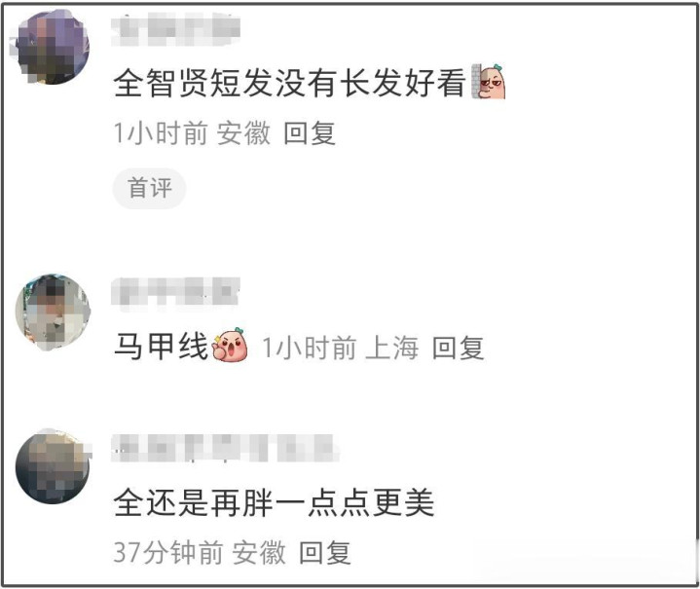This screenshot has height=589, width=700.
Task: Tap the 首评 badge
Action: [x=149, y=188]
